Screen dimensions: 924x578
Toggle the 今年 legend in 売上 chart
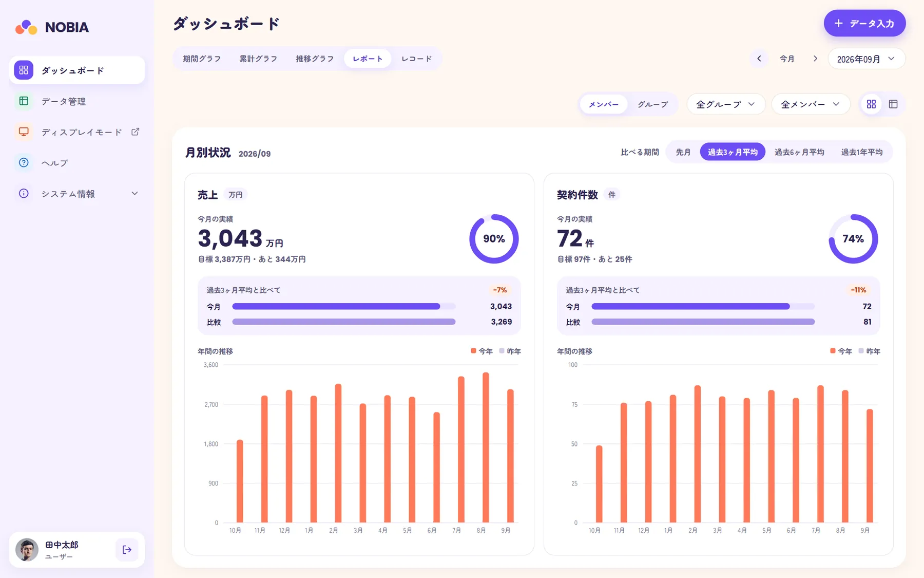click(x=482, y=351)
